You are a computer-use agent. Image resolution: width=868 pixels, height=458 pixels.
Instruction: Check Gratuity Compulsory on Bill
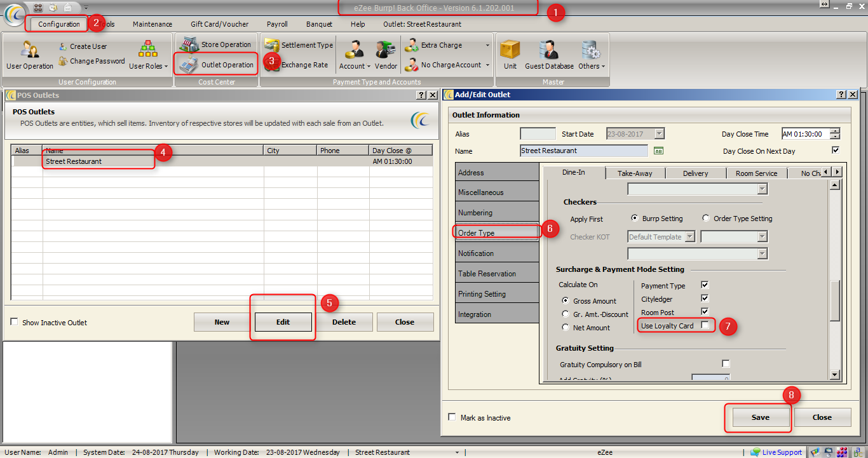726,364
